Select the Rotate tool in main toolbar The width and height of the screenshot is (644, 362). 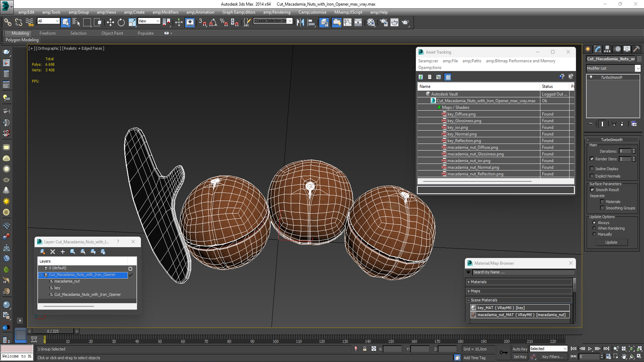pyautogui.click(x=121, y=22)
